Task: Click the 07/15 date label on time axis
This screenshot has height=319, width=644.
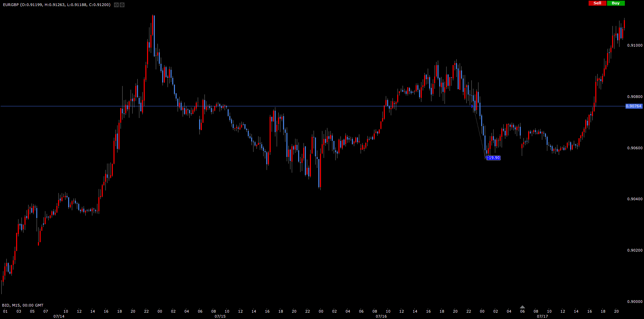Action: (x=220, y=316)
